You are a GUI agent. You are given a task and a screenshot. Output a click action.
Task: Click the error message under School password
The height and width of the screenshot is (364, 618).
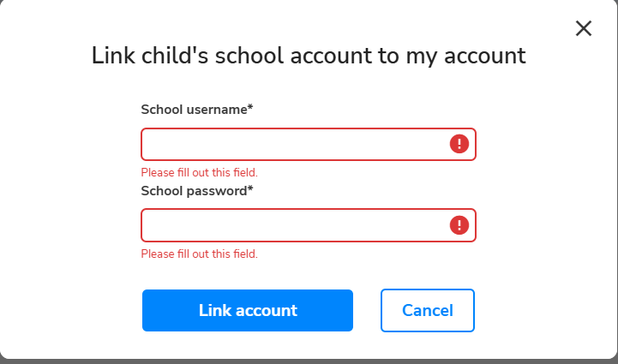coord(199,254)
